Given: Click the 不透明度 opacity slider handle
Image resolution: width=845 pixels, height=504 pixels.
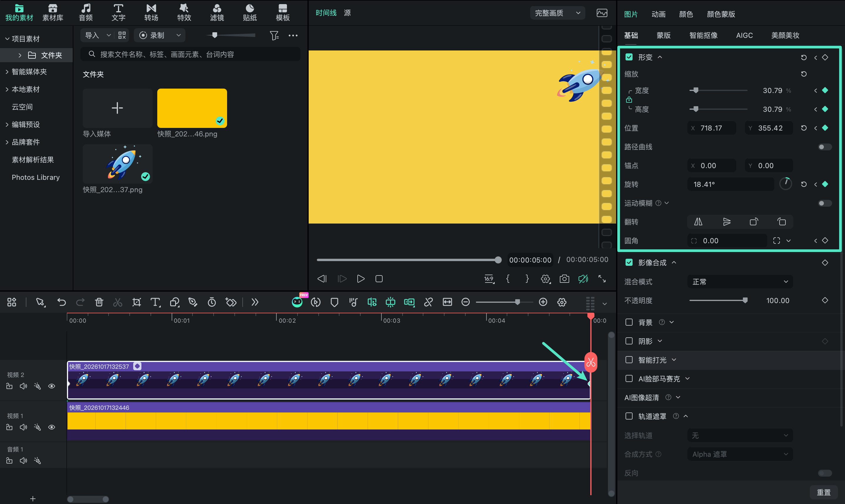Looking at the screenshot, I should pos(745,300).
